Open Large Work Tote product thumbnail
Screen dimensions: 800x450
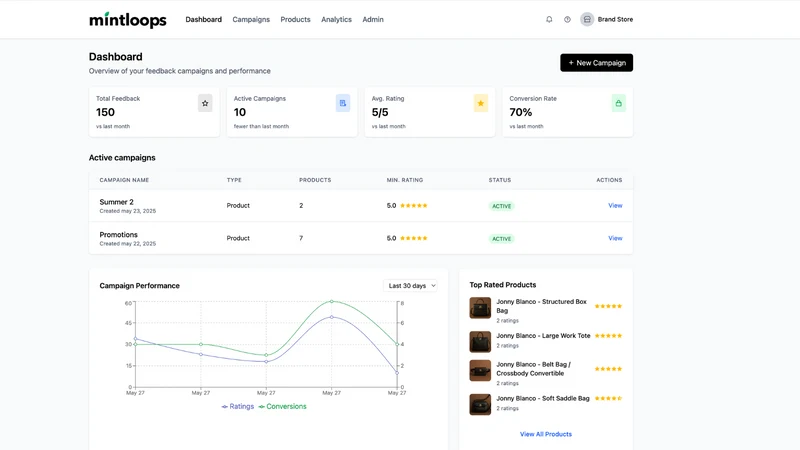(480, 342)
